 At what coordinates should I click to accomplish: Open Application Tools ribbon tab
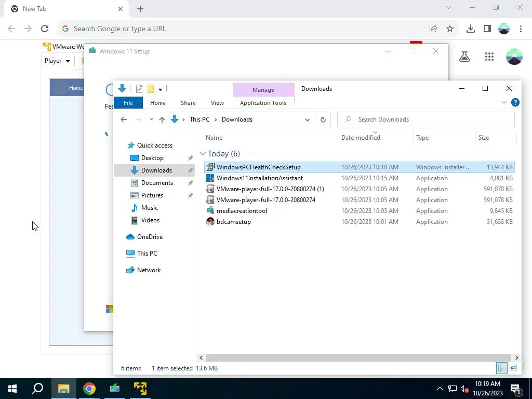(x=263, y=103)
